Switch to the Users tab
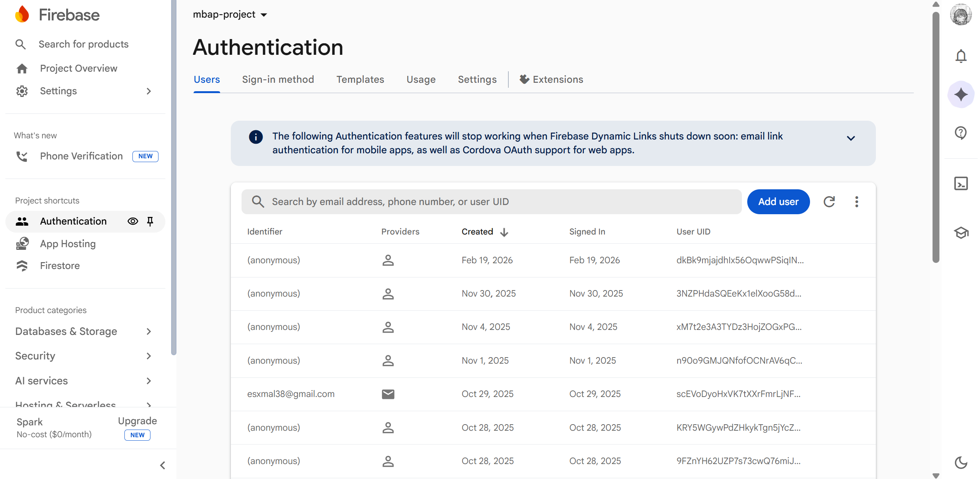The width and height of the screenshot is (980, 479). [x=207, y=79]
